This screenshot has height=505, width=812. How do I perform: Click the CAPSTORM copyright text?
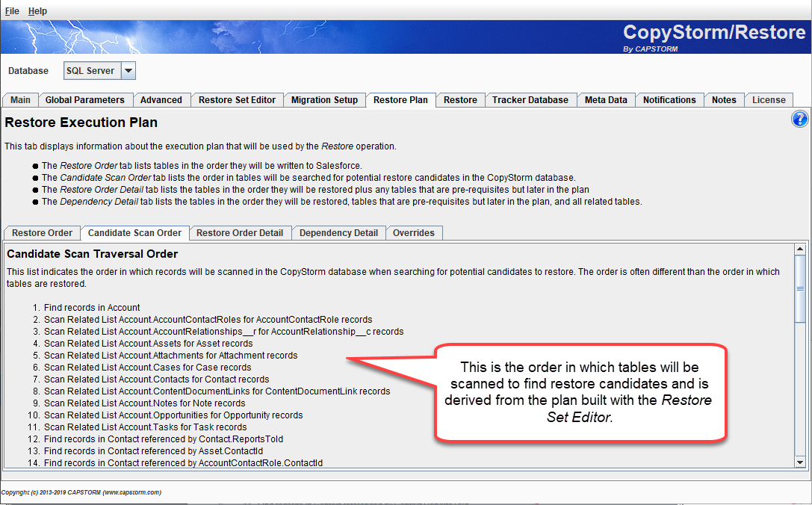[81, 492]
